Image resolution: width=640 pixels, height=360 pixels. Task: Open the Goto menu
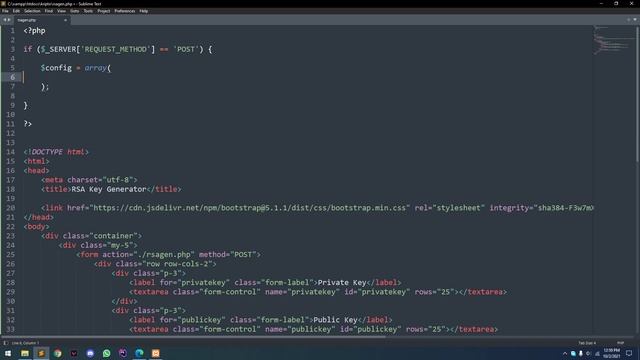point(75,11)
